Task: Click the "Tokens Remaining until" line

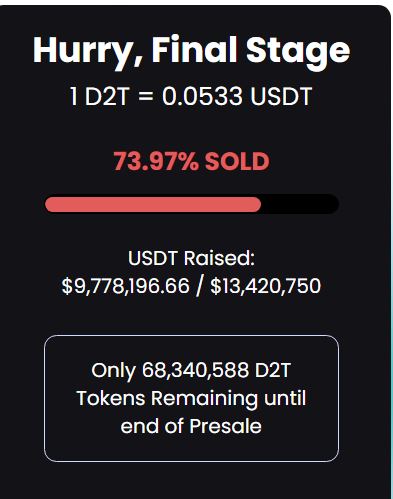Action: (191, 398)
